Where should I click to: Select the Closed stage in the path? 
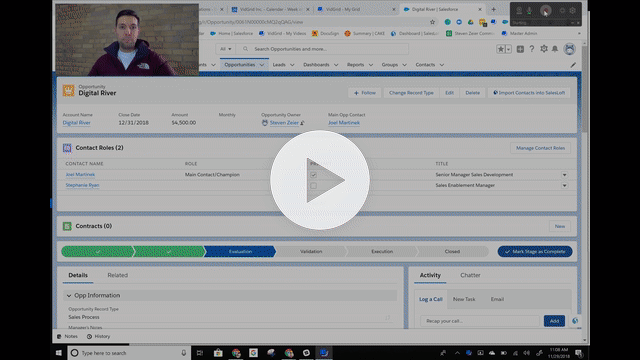click(452, 252)
